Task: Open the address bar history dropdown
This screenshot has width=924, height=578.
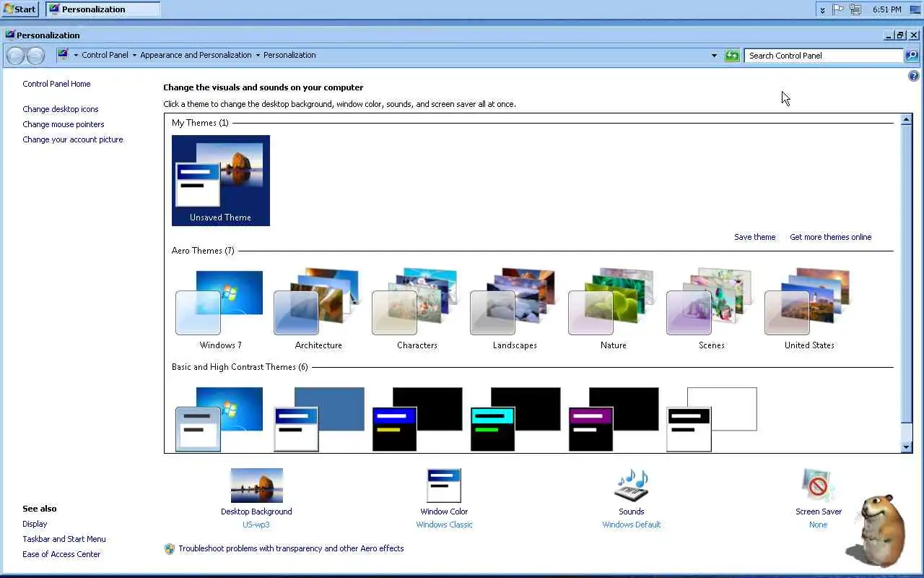Action: (715, 56)
